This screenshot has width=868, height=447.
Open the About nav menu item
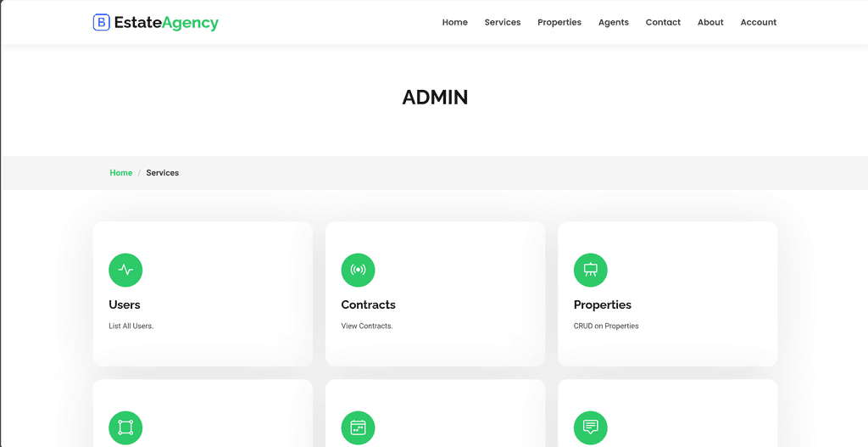(x=710, y=22)
